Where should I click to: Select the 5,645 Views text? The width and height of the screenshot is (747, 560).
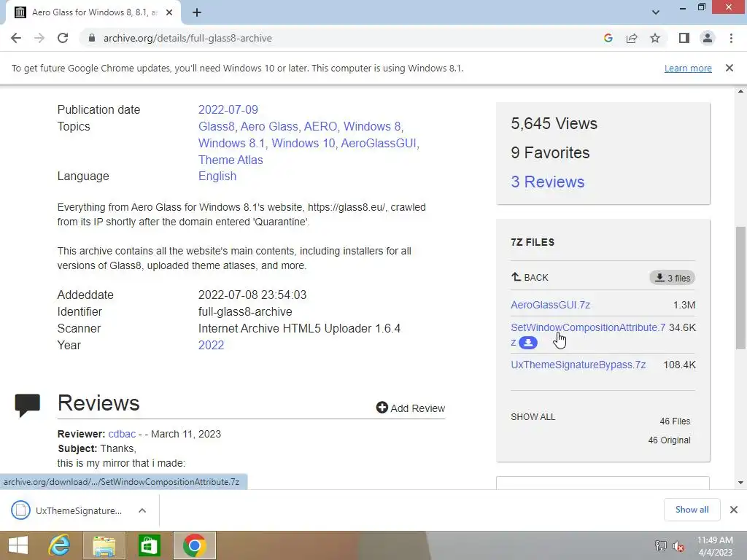[554, 124]
